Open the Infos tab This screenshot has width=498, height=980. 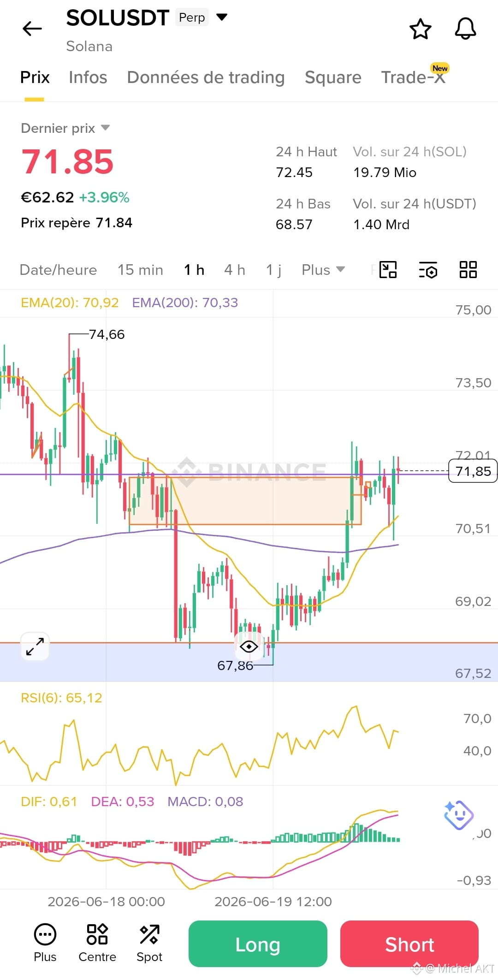88,77
